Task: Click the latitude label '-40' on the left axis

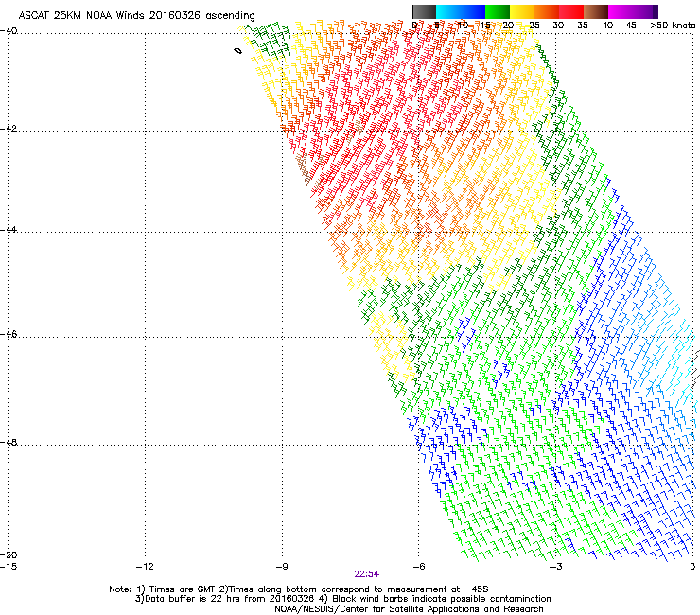Action: [x=9, y=31]
